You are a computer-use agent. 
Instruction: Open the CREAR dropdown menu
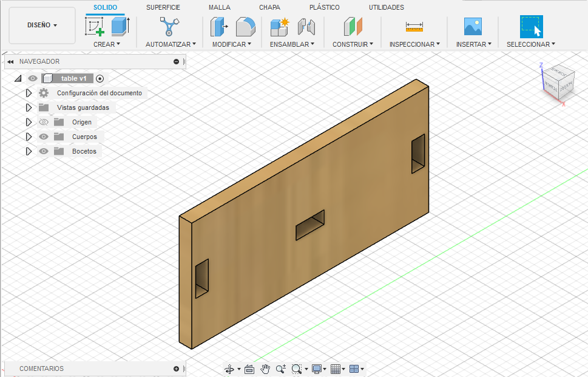pos(107,44)
